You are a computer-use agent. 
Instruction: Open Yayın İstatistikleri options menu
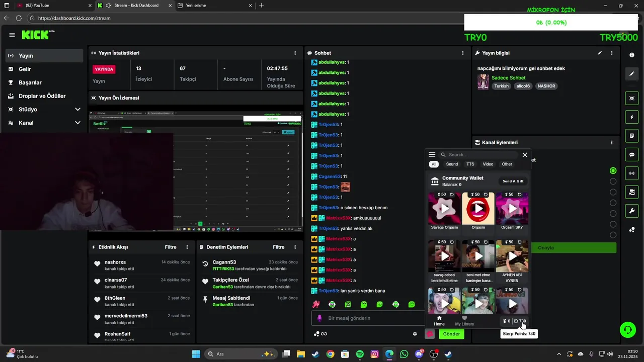point(295,53)
